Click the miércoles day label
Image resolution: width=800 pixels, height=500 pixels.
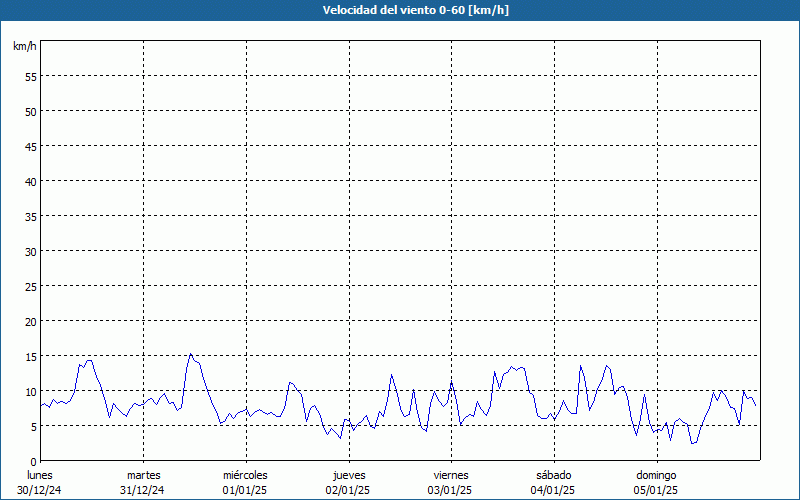point(245,475)
